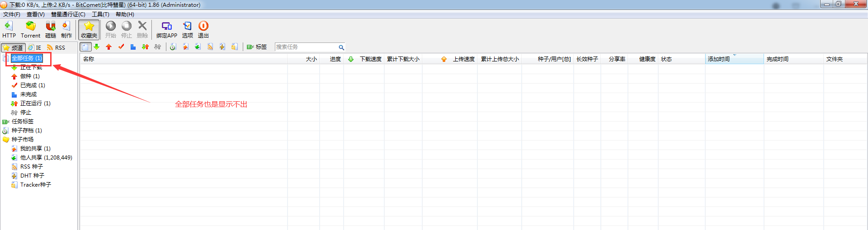Click the 搜索任务 search field

[x=306, y=47]
